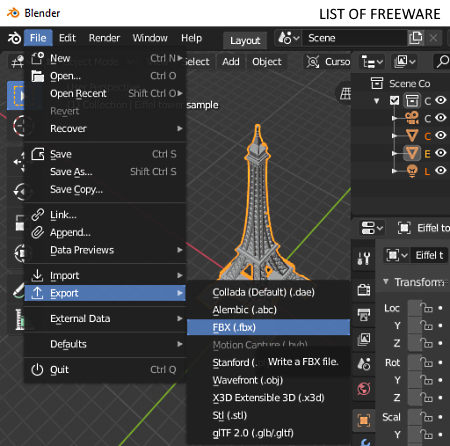Expand the Defaults submenu
Screen dimensions: 450x446
point(105,344)
